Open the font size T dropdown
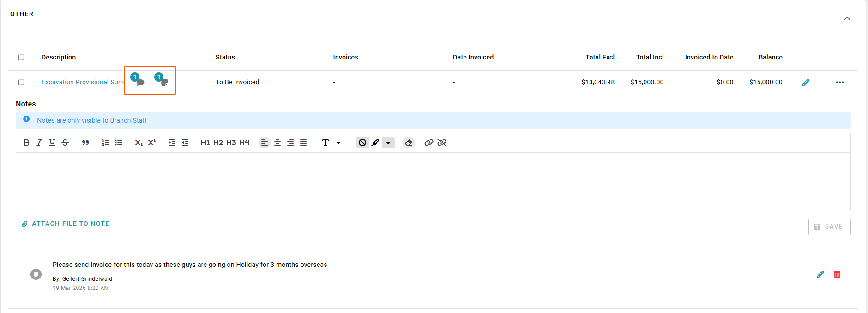Image resolution: width=868 pixels, height=313 pixels. point(332,142)
